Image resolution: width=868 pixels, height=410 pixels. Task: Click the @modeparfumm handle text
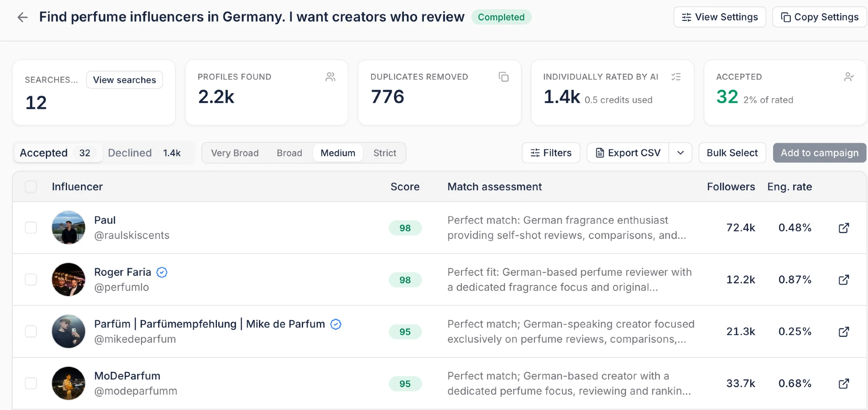136,391
